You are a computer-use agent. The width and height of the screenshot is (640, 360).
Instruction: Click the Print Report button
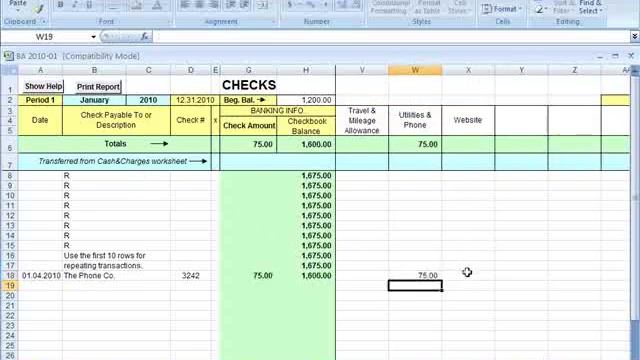(x=98, y=87)
